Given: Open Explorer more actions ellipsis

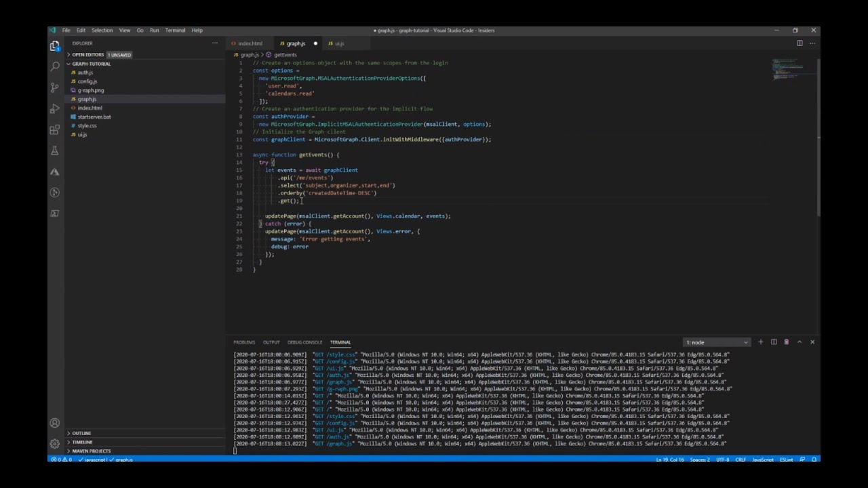Looking at the screenshot, I should point(215,43).
